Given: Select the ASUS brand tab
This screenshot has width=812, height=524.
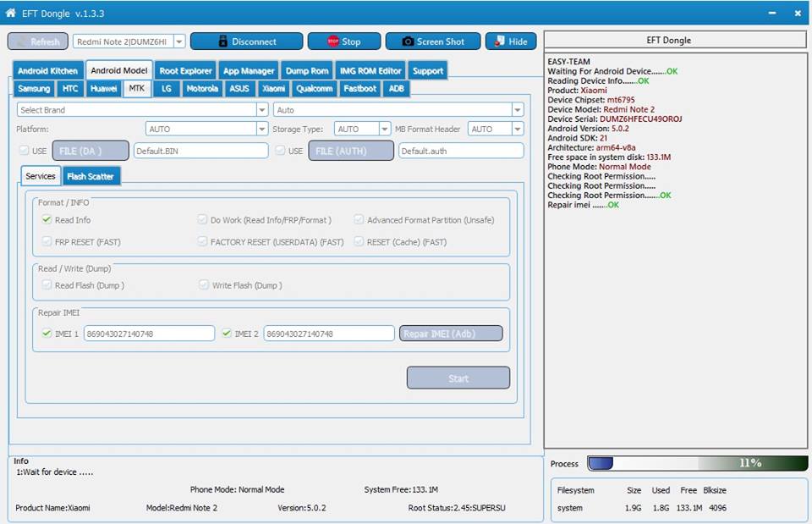Looking at the screenshot, I should click(239, 89).
